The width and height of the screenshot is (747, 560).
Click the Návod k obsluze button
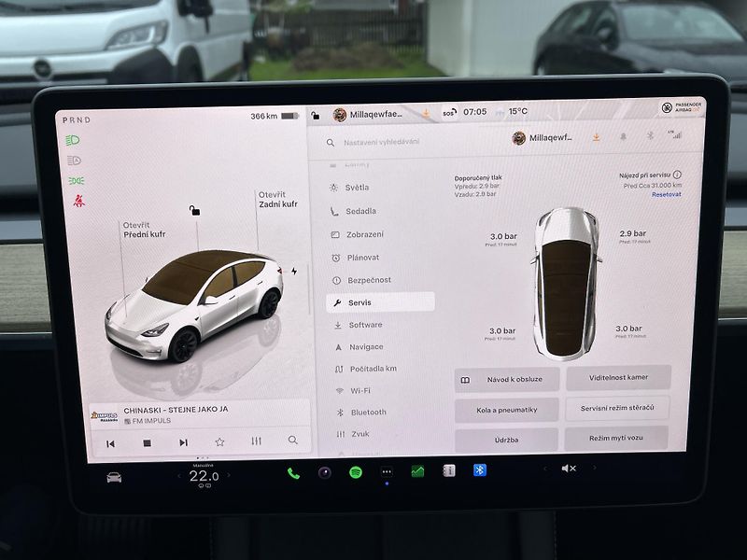(507, 380)
